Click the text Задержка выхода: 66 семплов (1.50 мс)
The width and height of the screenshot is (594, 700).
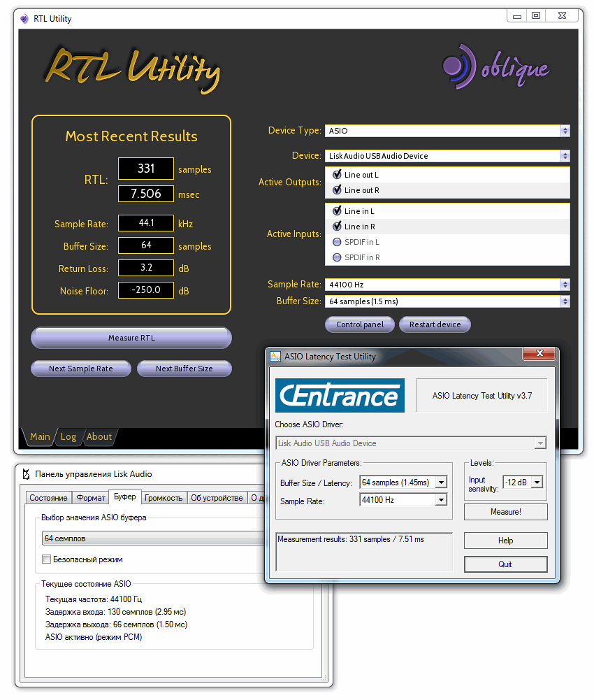[x=116, y=624]
